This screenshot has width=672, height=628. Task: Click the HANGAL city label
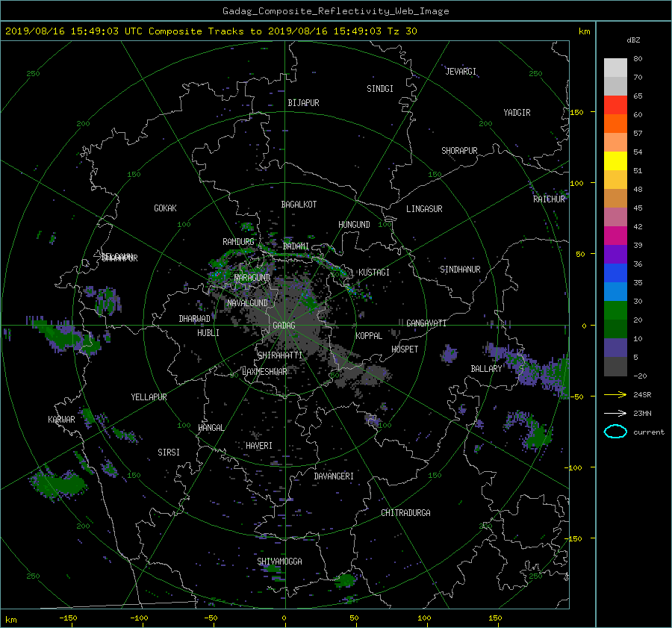coord(211,428)
